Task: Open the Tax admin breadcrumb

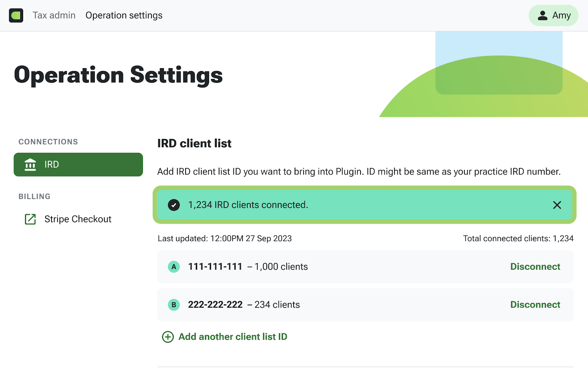Action: (x=54, y=15)
